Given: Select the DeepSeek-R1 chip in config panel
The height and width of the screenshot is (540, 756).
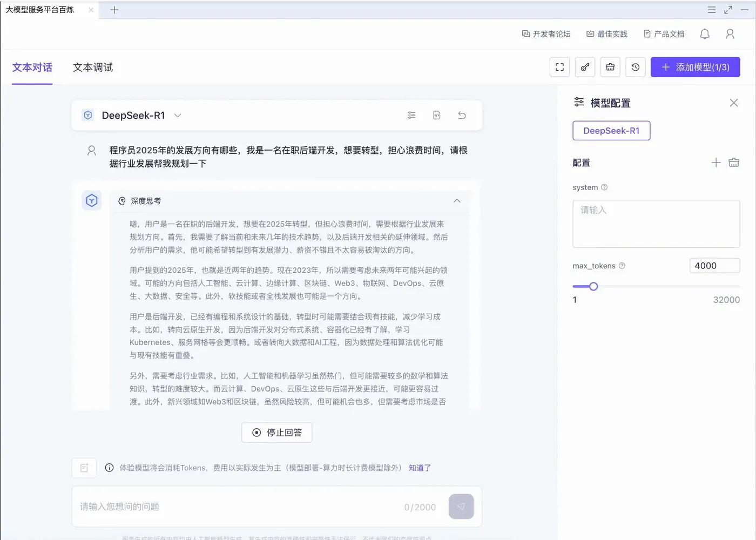Looking at the screenshot, I should (x=611, y=131).
